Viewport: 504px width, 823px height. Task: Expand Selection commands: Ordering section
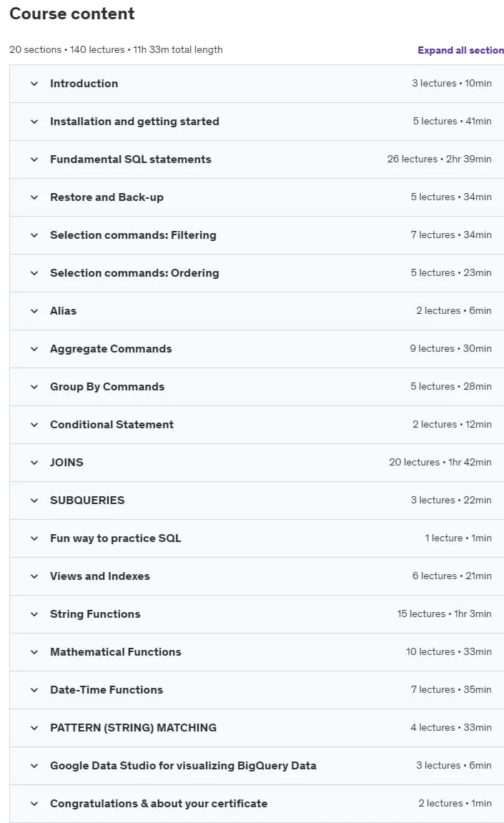pyautogui.click(x=257, y=273)
